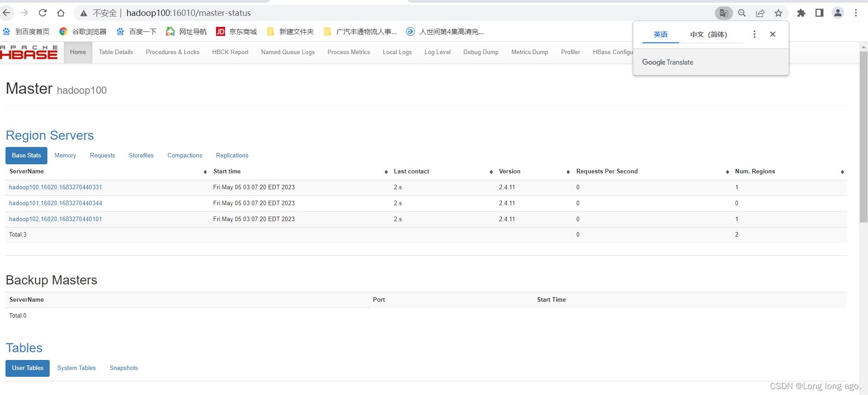Image resolution: width=868 pixels, height=395 pixels.
Task: Switch to Snapshots tab
Action: [123, 368]
